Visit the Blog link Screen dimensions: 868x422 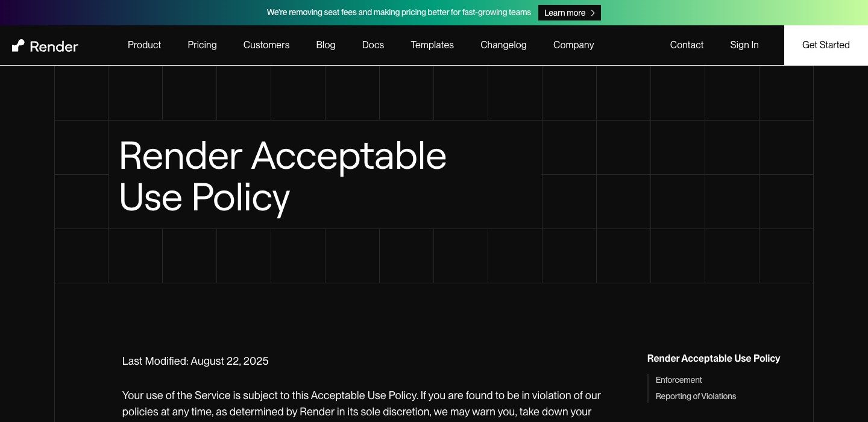pyautogui.click(x=325, y=45)
